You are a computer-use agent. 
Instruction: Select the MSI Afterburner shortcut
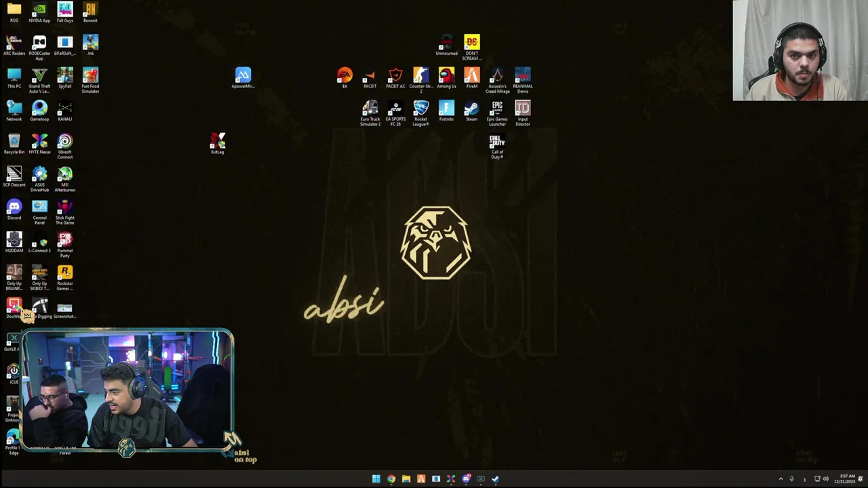coord(65,179)
